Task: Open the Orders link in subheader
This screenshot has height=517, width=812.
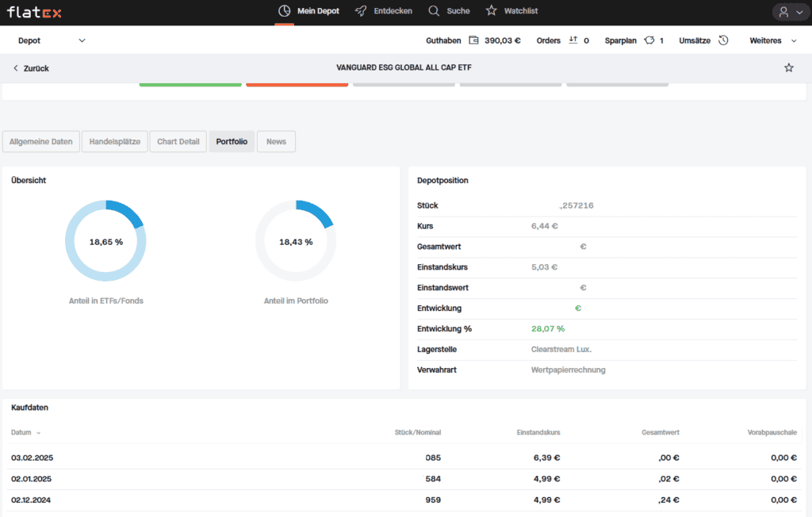Action: tap(563, 40)
